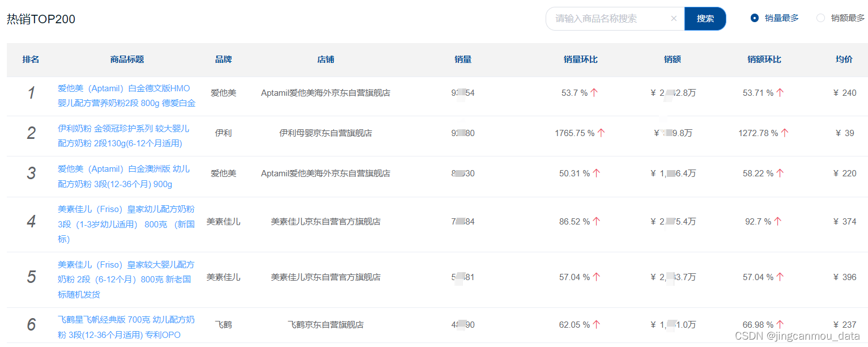Select the 销额最多 radio option
The width and height of the screenshot is (868, 347).
coord(841,18)
